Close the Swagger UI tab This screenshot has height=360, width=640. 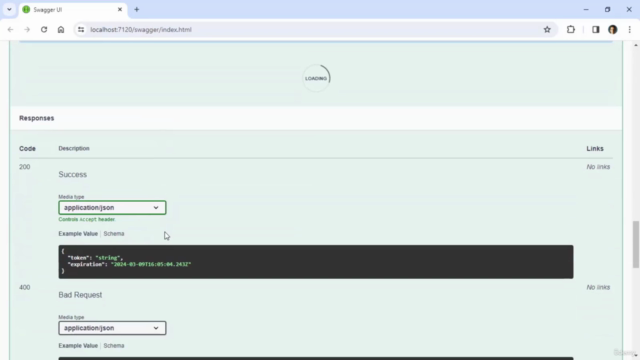[x=120, y=9]
